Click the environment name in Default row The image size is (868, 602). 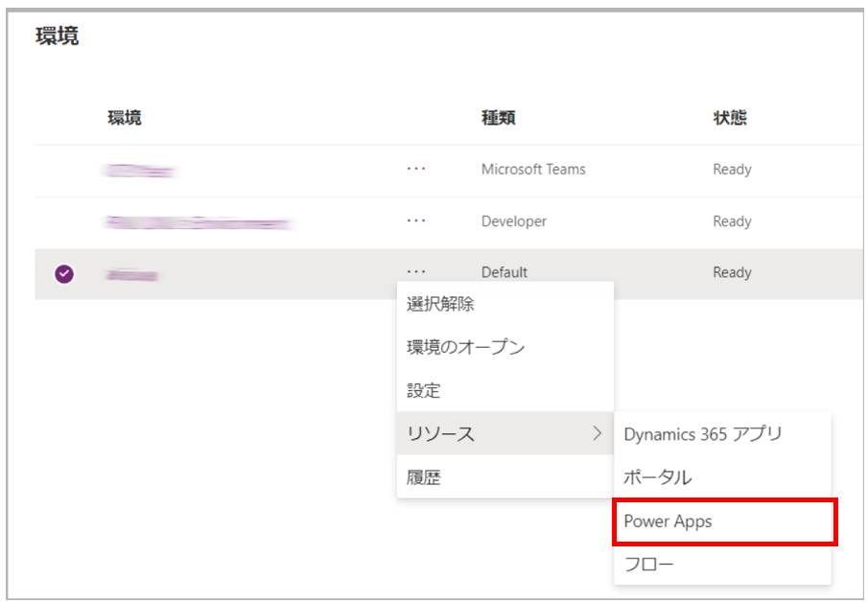click(x=132, y=275)
